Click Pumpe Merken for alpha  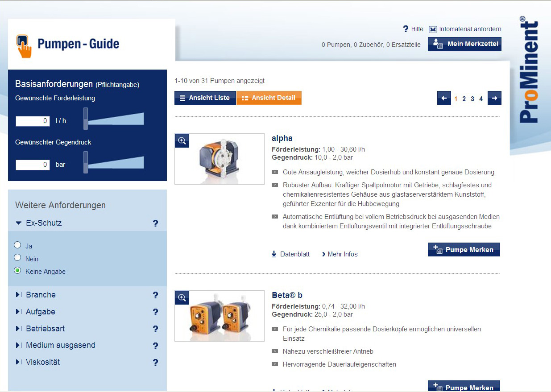[x=464, y=250]
